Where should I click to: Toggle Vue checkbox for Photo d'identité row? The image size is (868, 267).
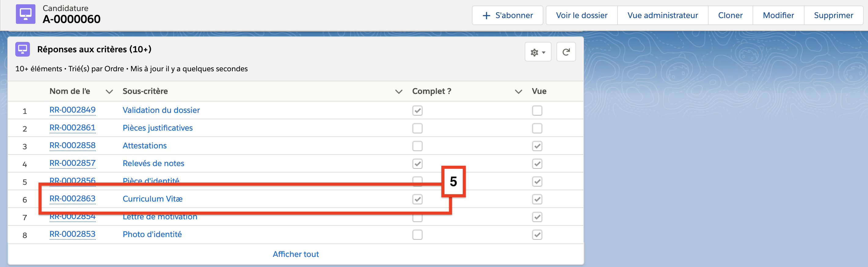click(x=537, y=235)
